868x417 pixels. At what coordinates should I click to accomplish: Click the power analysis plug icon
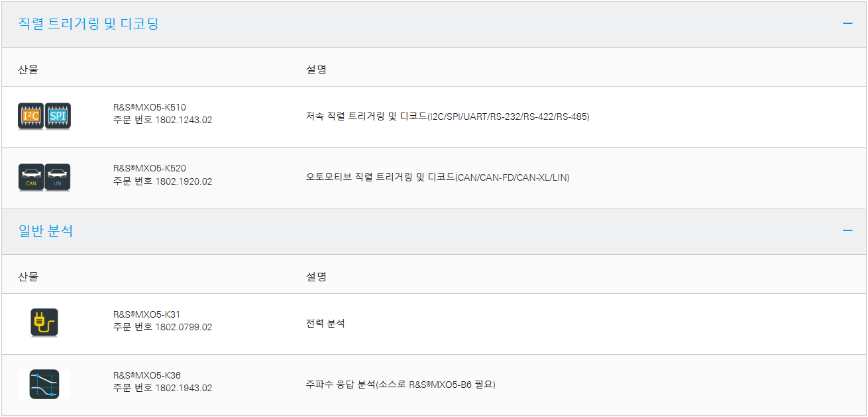point(44,323)
